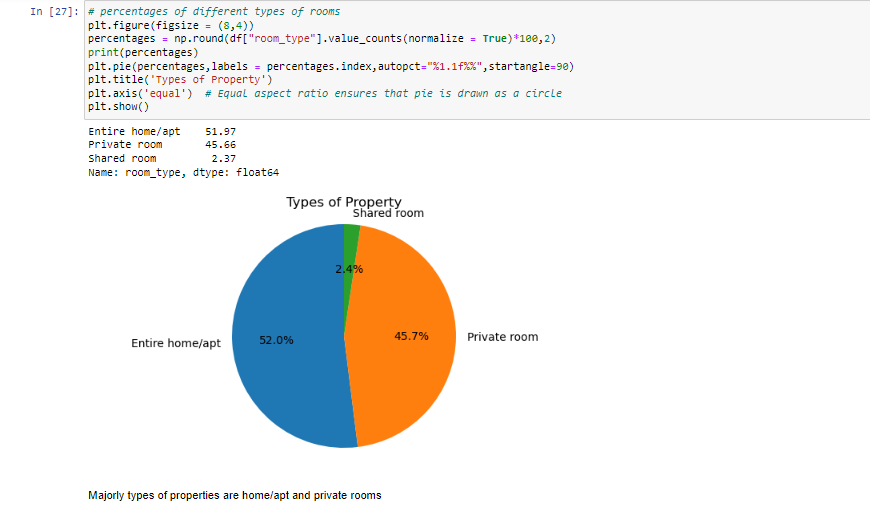The height and width of the screenshot is (517, 870).
Task: Click the 'Shared room' pie label
Action: point(388,214)
